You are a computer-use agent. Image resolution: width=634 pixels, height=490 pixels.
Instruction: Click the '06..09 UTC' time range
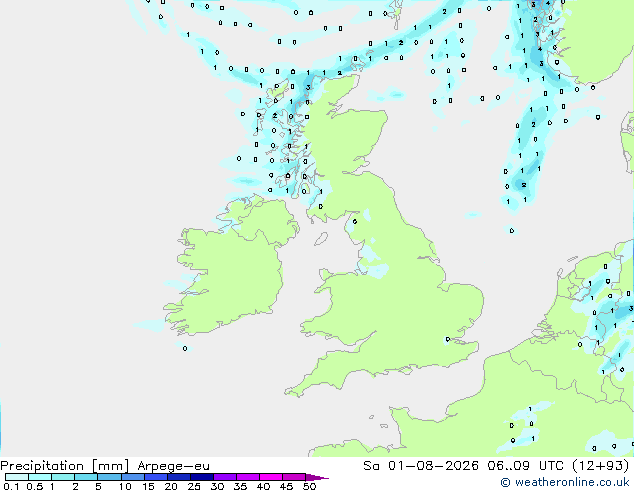(x=525, y=466)
